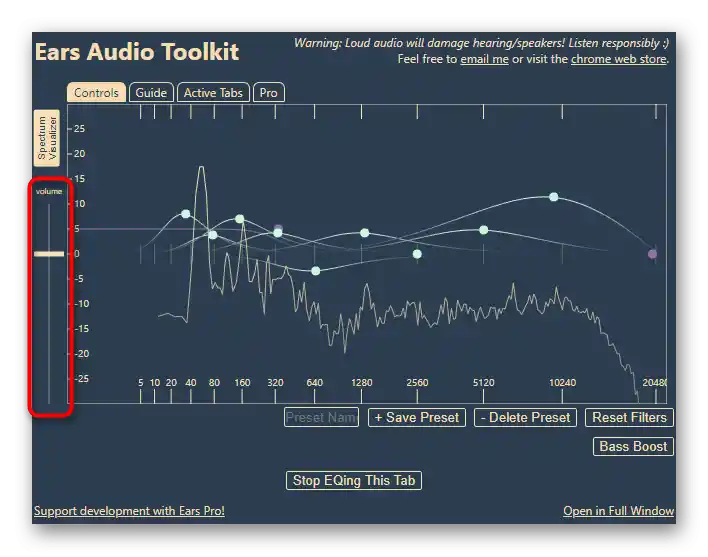Click the Ears Audio Toolkit title
This screenshot has width=708, height=557.
pos(137,51)
